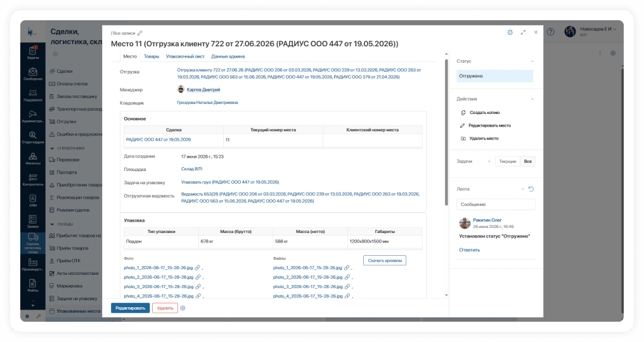Open the help question mark icon
Screen dimensions: 644x342
551,32
